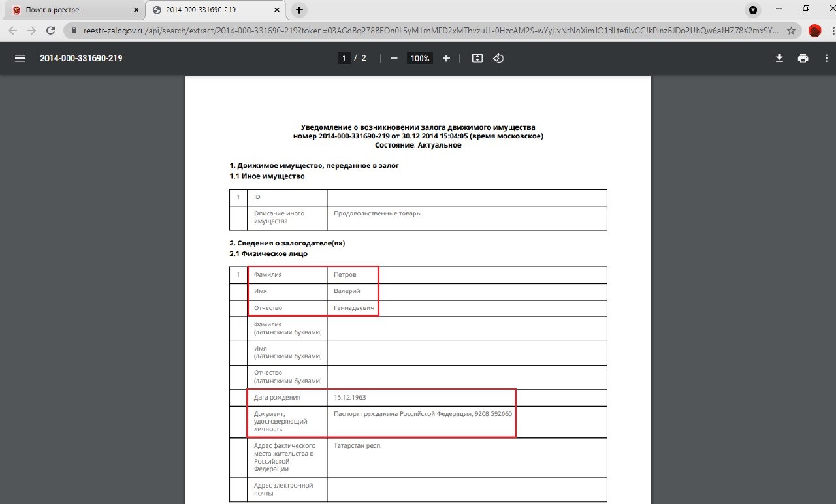Download the PDF file

point(779,58)
